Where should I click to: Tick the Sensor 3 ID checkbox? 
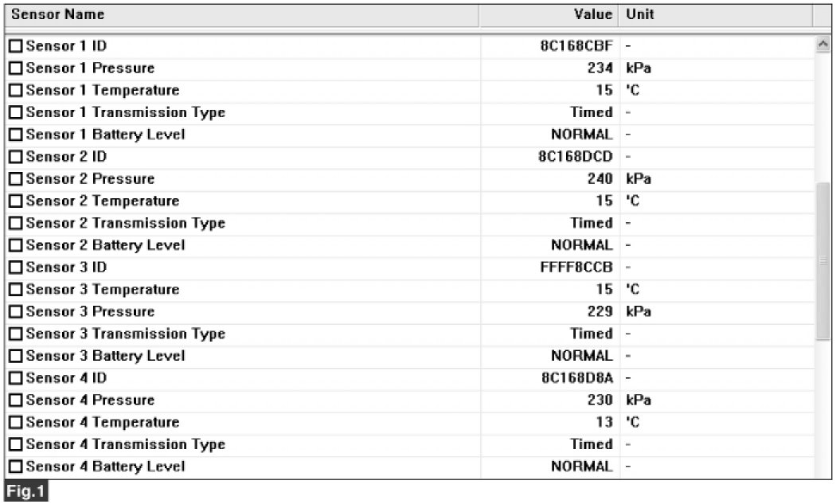point(16,268)
